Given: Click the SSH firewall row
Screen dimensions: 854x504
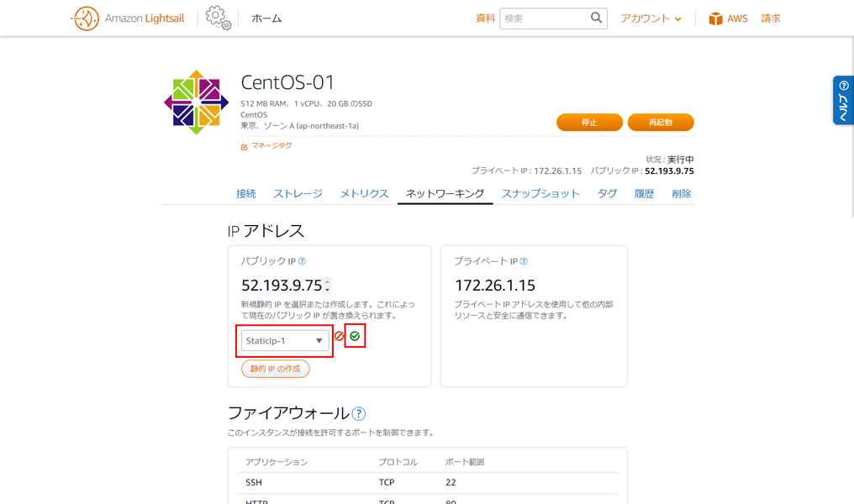Looking at the screenshot, I should pos(428,483).
